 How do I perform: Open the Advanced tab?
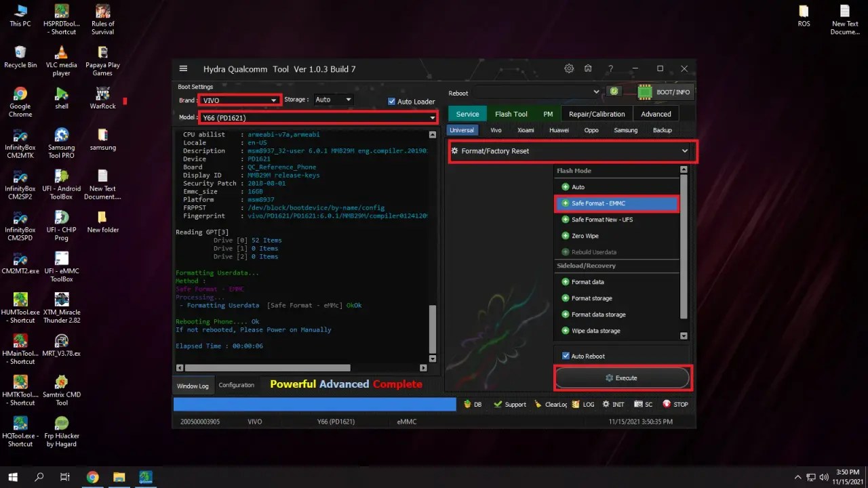tap(656, 114)
